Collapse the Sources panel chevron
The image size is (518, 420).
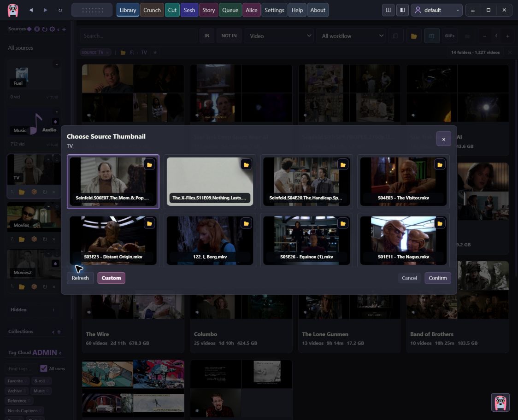tap(59, 29)
